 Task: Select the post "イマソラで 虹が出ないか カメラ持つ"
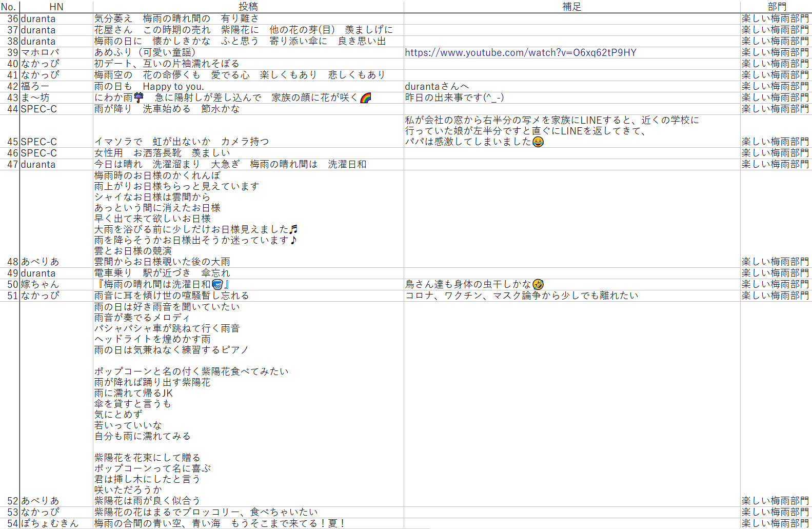(x=182, y=142)
